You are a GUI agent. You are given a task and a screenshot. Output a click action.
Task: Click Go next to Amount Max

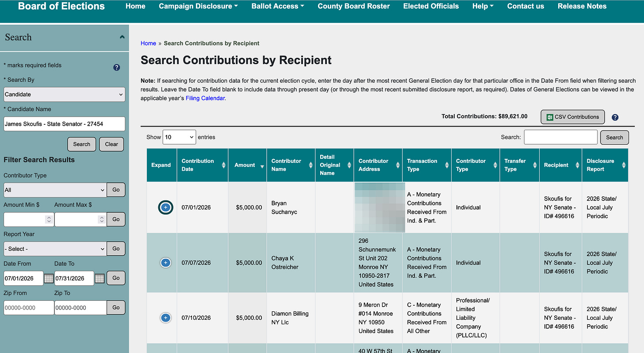click(116, 219)
